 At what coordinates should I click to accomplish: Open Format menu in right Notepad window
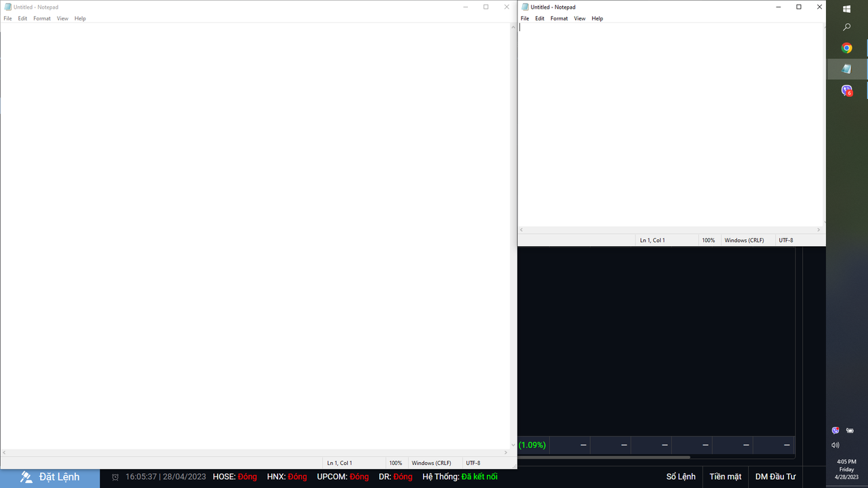pyautogui.click(x=559, y=18)
